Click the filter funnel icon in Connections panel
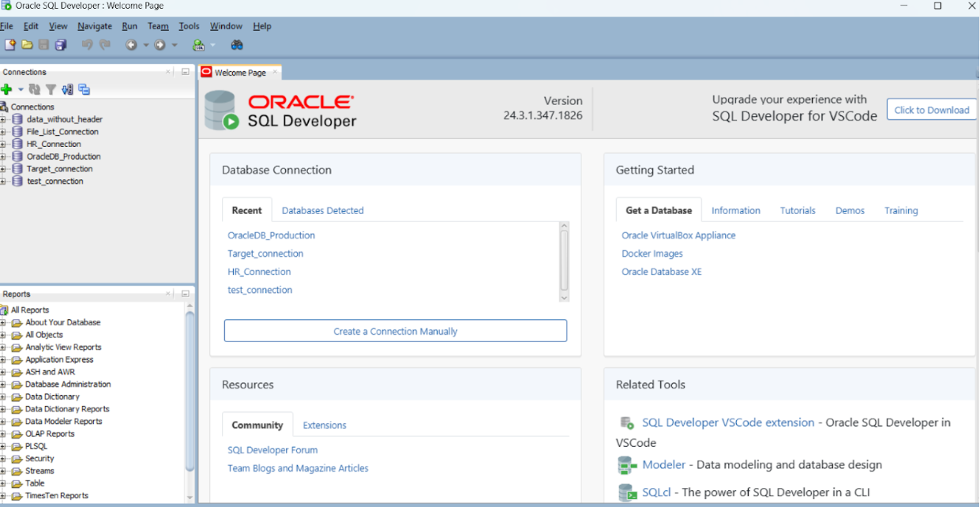Screen dimensions: 980x507 coord(50,88)
